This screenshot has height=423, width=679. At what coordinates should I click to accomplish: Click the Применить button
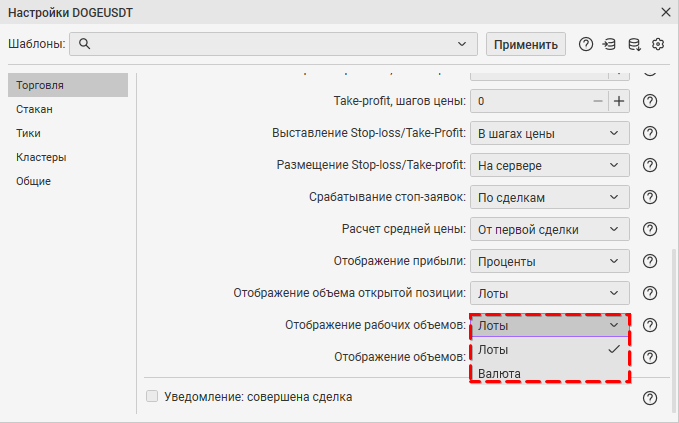tap(526, 44)
